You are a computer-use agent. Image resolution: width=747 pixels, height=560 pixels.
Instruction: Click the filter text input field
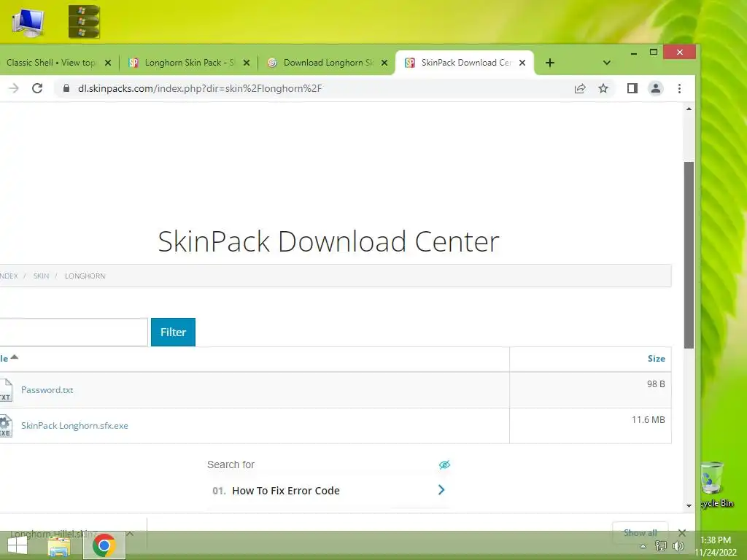tap(73, 332)
